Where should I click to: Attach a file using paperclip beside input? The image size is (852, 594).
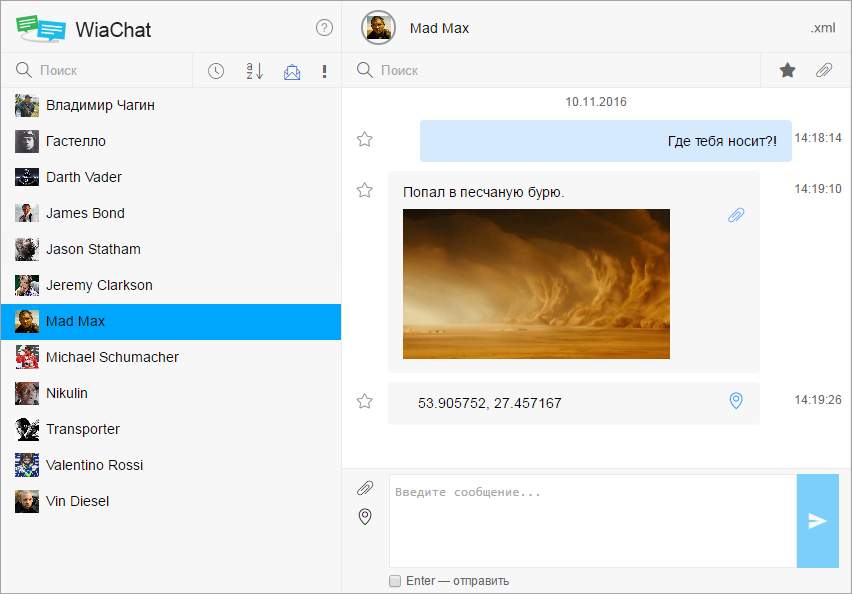(365, 488)
